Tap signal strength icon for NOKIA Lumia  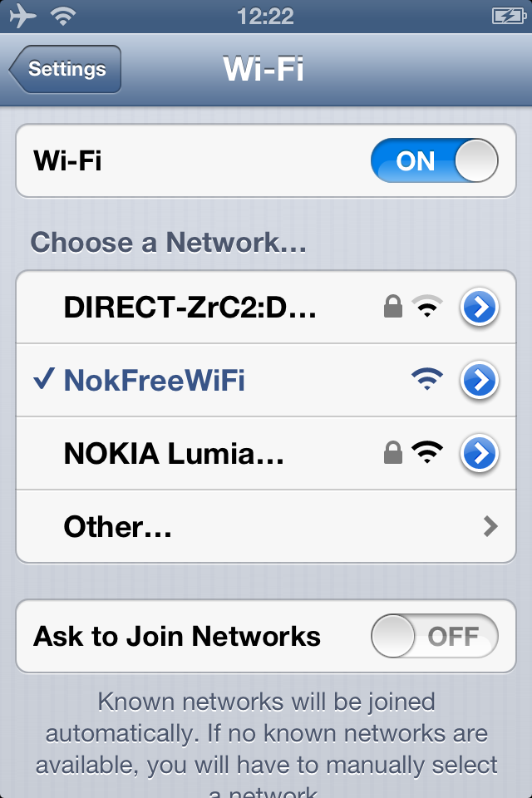click(x=427, y=452)
